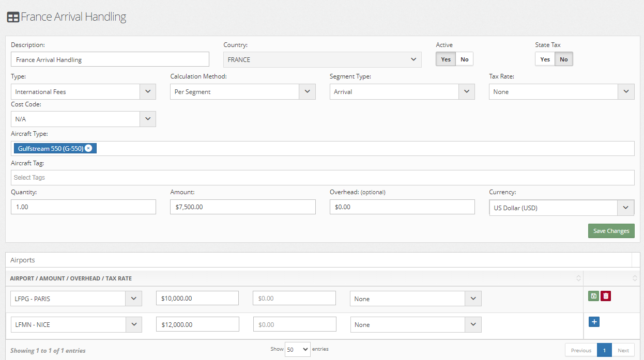644x360 pixels.
Task: Open the Cost Code dropdown
Action: [83, 119]
